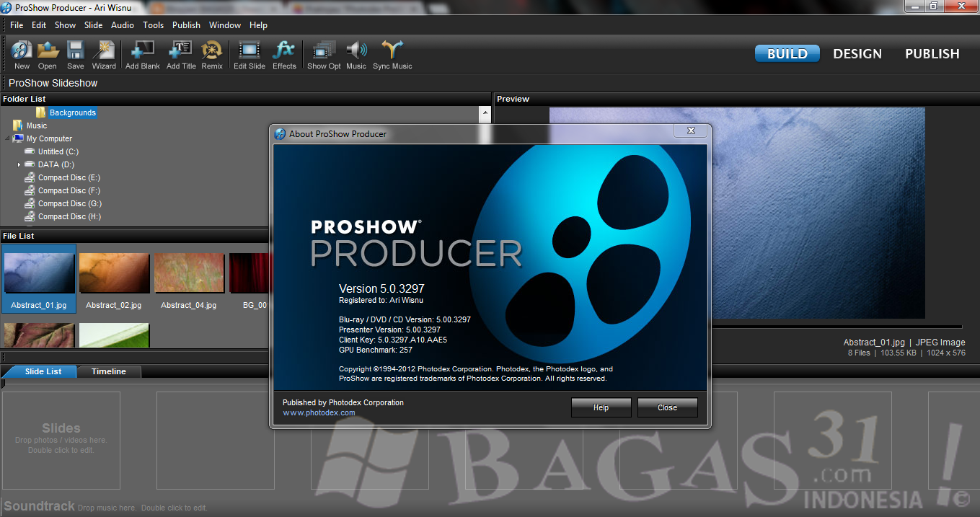The height and width of the screenshot is (517, 980).
Task: Select the DATA (D:) drive
Action: point(56,164)
